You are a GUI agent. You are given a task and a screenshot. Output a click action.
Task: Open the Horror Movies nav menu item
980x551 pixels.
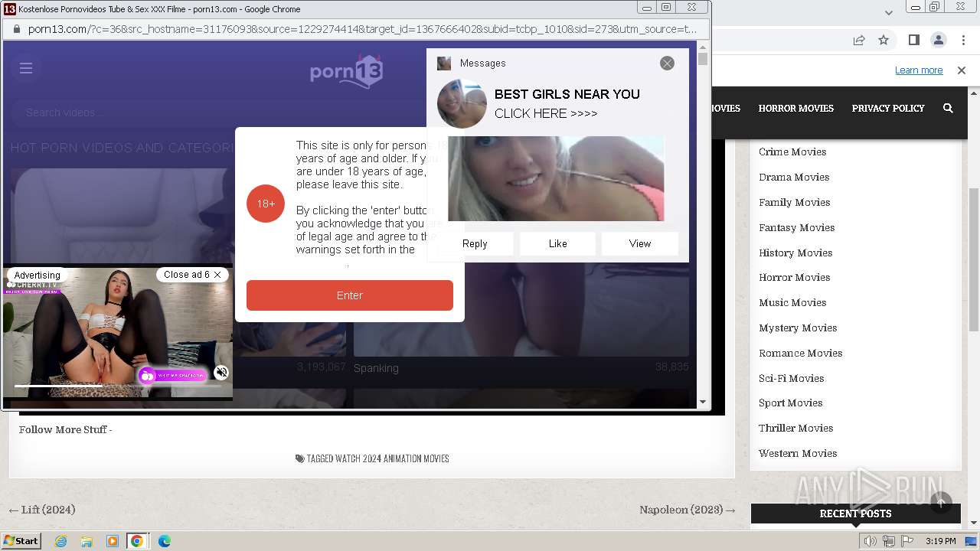click(795, 109)
